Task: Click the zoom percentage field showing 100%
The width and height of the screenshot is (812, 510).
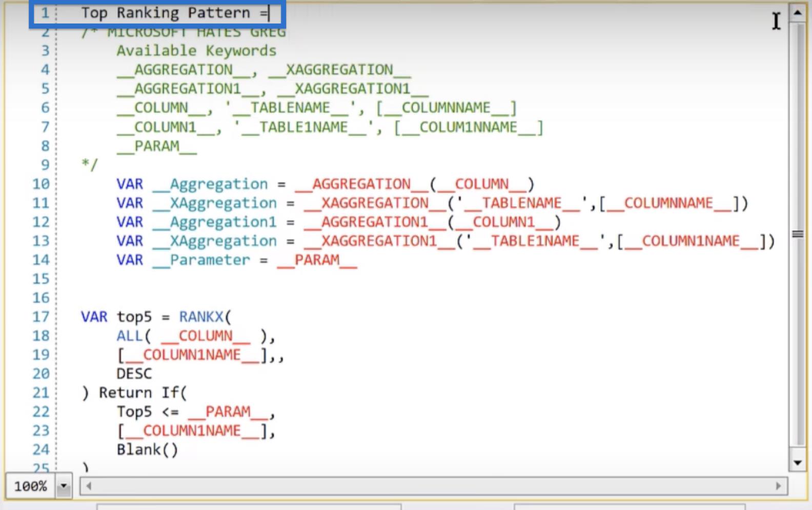Action: [x=31, y=486]
